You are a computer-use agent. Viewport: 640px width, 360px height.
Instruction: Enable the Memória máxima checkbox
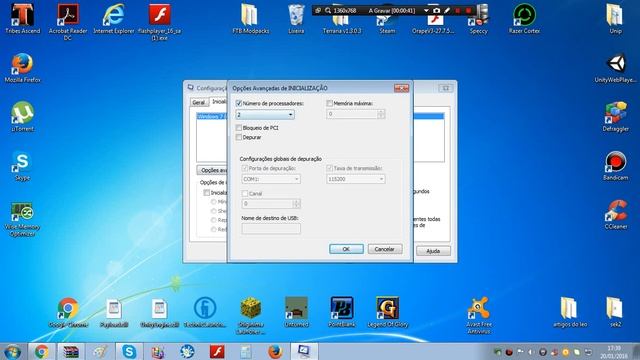329,104
